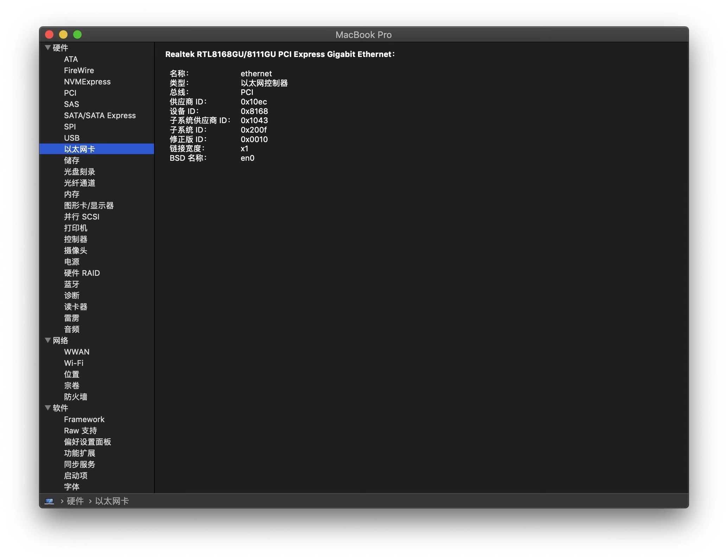Image resolution: width=728 pixels, height=560 pixels.
Task: Select FireWire in the sidebar
Action: pyautogui.click(x=79, y=70)
